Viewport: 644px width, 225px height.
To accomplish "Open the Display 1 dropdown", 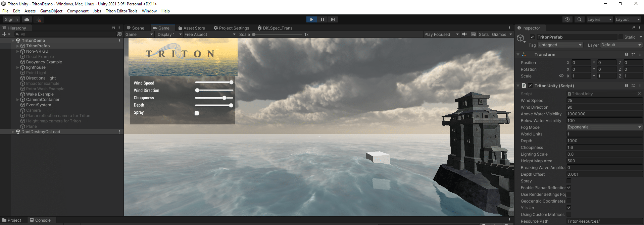I will [x=169, y=34].
